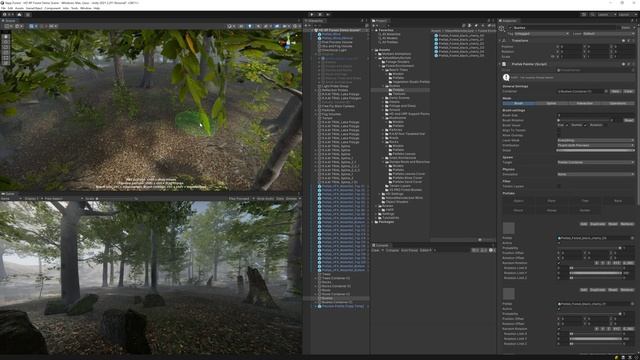Toggle Scene view lighting icon
Viewport: 640px width, 360px height.
coord(250,26)
